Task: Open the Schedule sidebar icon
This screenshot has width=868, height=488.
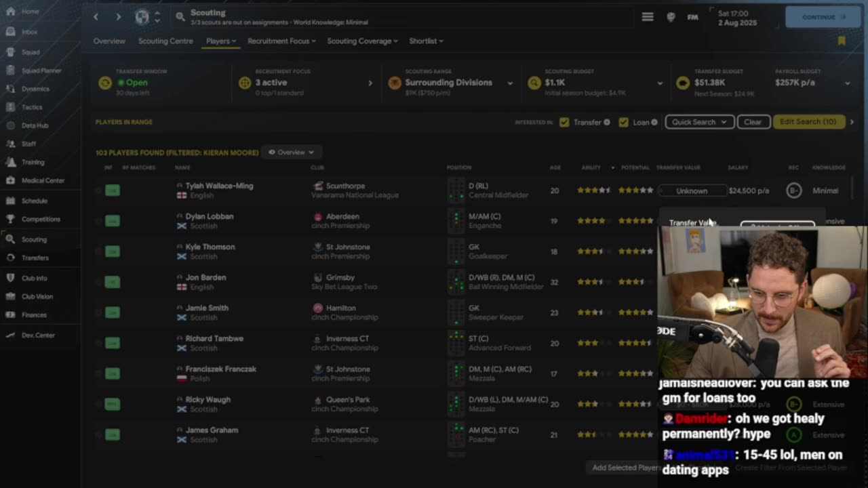Action: (10, 201)
